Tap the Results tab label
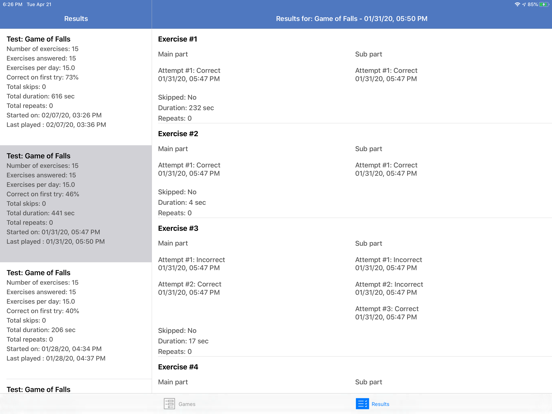The image size is (552, 414). click(x=380, y=404)
